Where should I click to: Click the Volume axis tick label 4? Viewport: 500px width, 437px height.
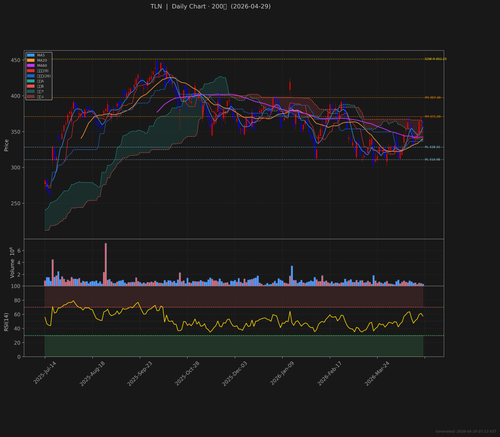coord(19,263)
